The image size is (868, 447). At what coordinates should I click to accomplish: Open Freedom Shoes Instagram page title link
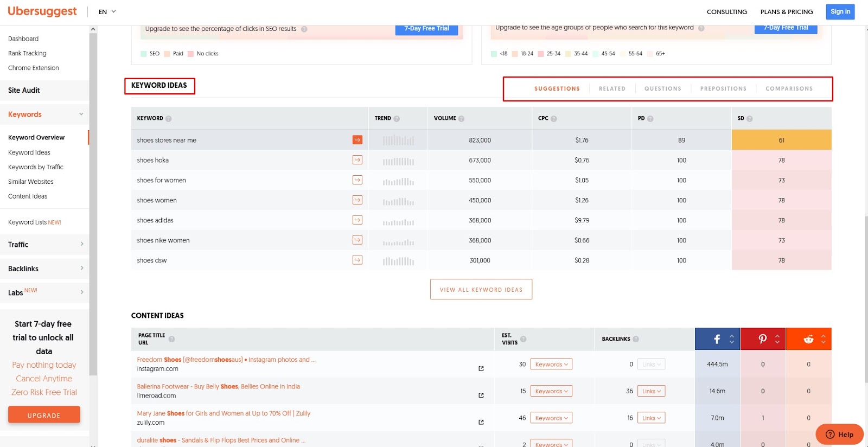(226, 360)
